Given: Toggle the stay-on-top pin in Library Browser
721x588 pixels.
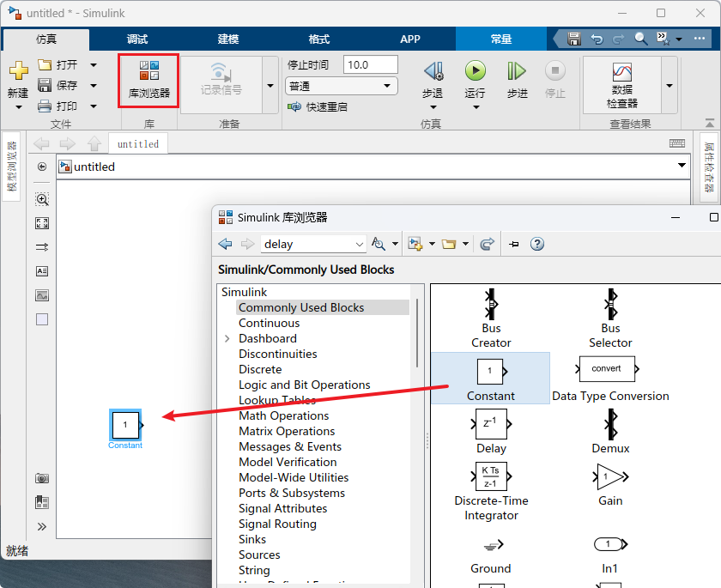Looking at the screenshot, I should point(514,244).
